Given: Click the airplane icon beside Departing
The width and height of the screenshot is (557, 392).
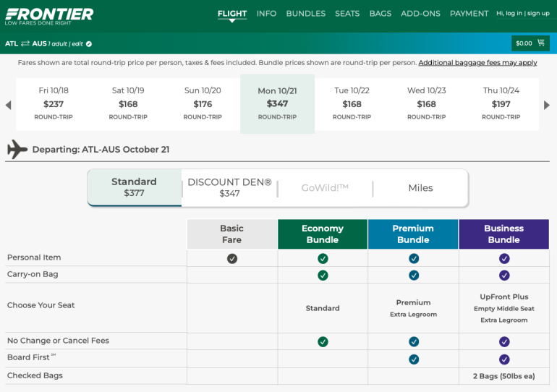Looking at the screenshot, I should point(17,149).
